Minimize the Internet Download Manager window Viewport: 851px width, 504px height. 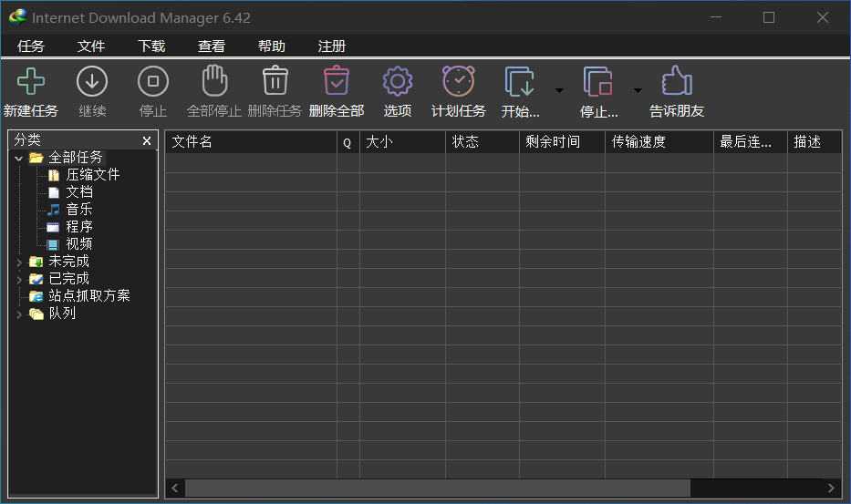click(x=716, y=17)
